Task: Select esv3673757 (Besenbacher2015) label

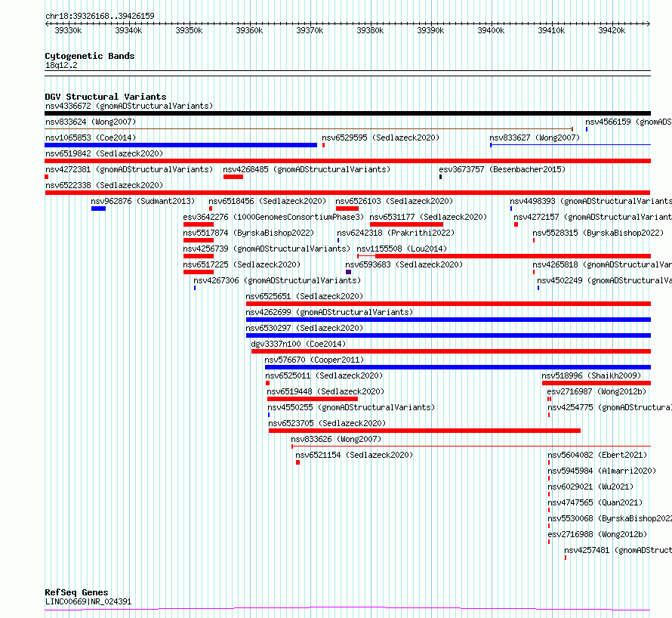Action: 502,169
